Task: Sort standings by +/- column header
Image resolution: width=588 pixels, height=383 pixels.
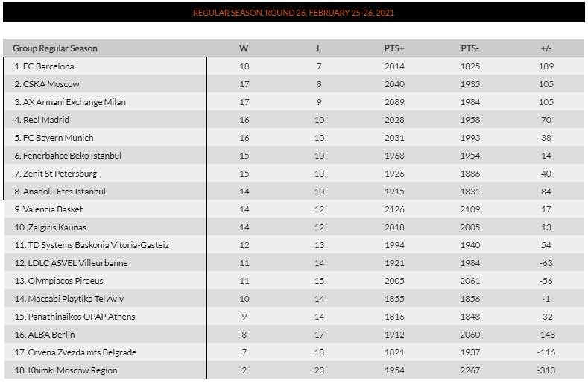Action: (x=546, y=48)
